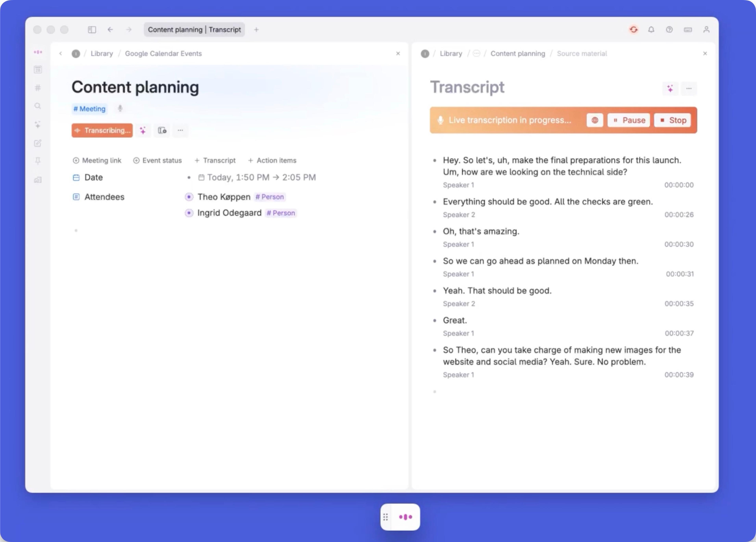Screen dimensions: 756x542
Task: Open keyboard shortcuts icon
Action: tap(688, 30)
